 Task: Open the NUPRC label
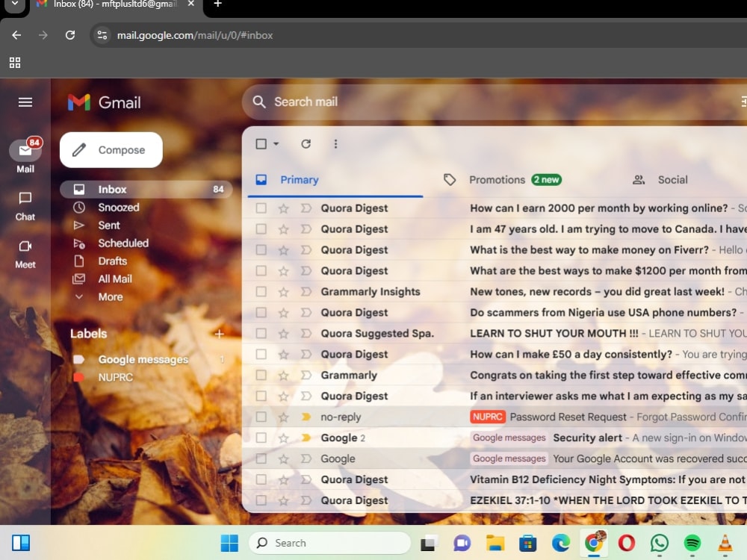(115, 378)
